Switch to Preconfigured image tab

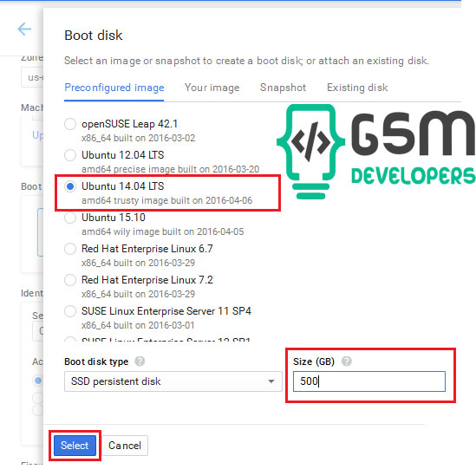click(x=114, y=88)
